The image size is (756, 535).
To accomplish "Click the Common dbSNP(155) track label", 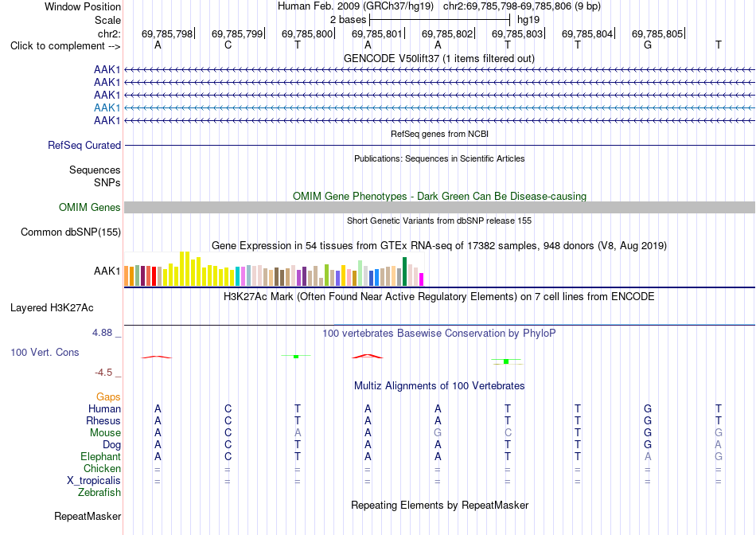I will pos(71,232).
